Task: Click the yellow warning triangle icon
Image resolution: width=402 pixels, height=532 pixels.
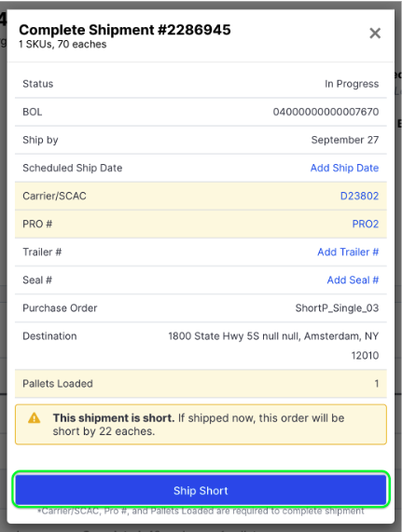Action: click(x=34, y=418)
